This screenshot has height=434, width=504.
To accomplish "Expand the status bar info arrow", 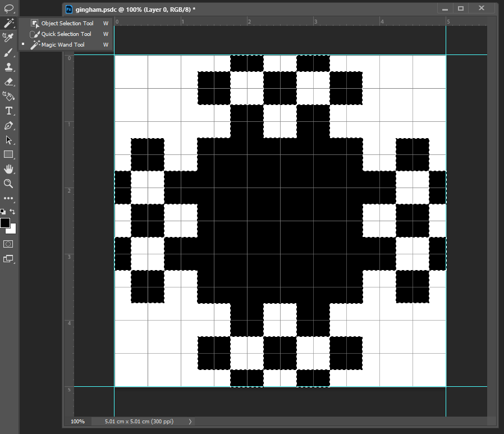I will [190, 421].
